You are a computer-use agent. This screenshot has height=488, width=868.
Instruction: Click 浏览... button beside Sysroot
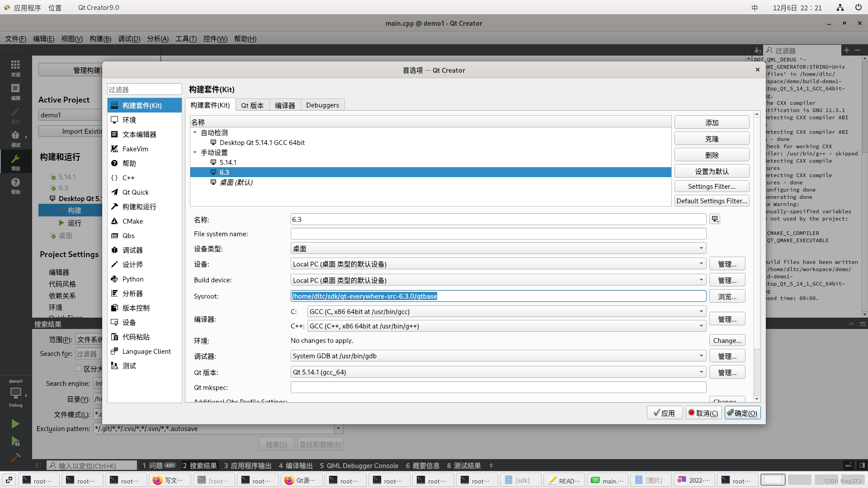tap(727, 296)
